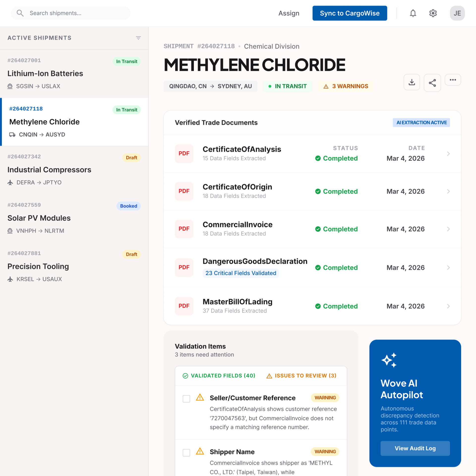The image size is (476, 476).
Task: Expand the MasterBillOfLading document row
Action: coord(448,306)
